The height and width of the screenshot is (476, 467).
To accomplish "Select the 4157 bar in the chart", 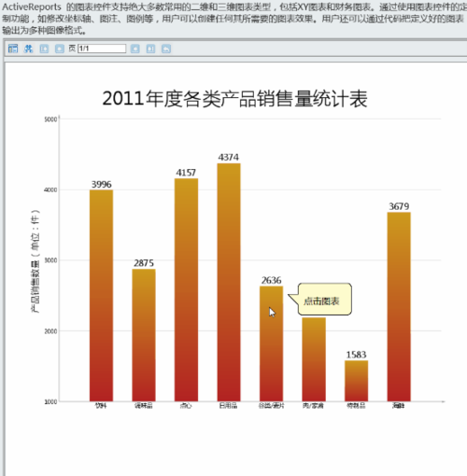I will (x=186, y=290).
